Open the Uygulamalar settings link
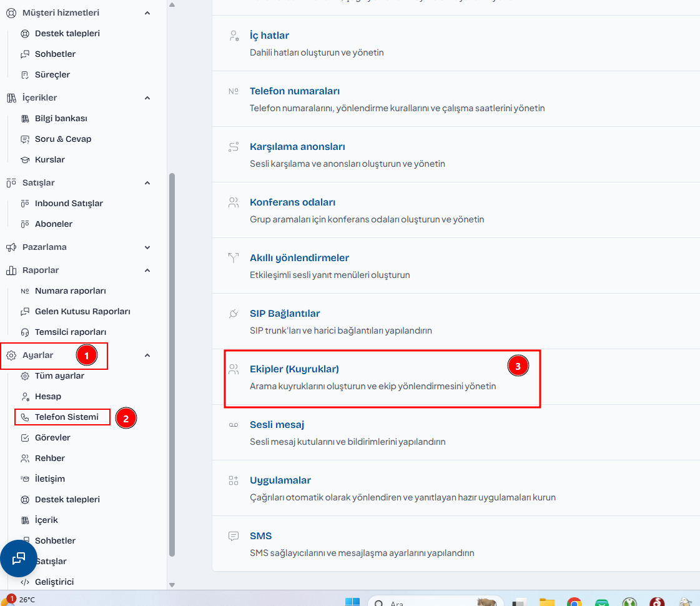 point(280,480)
